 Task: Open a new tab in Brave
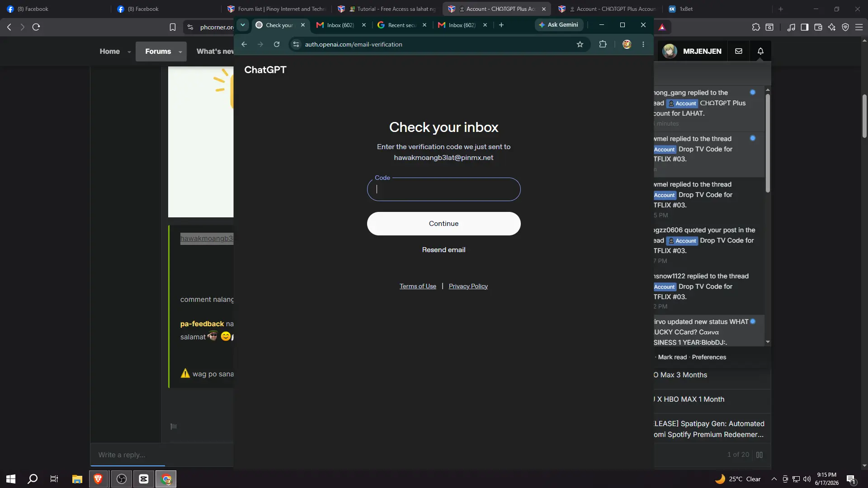(x=780, y=9)
